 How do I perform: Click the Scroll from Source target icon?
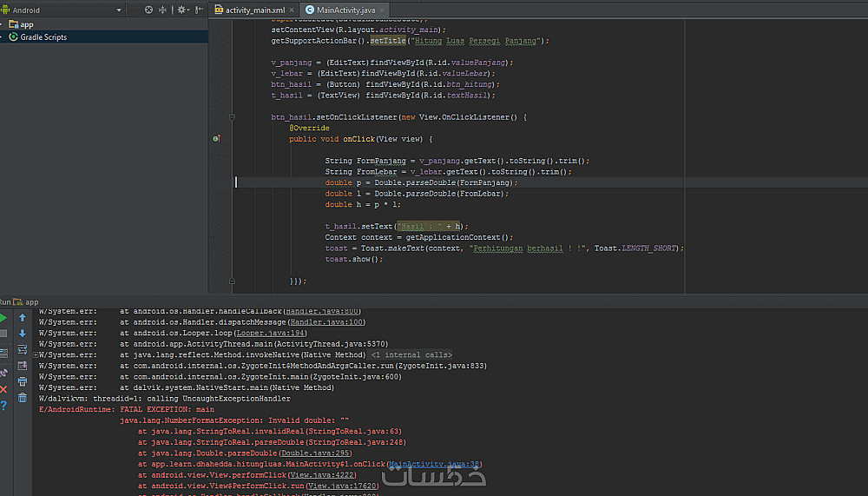148,10
